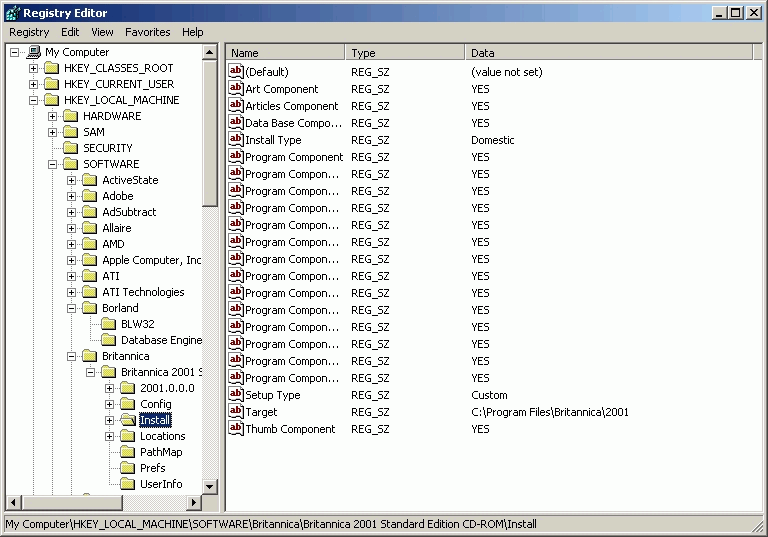Screen dimensions: 768x537
Task: Open the Help menu
Action: (x=192, y=32)
